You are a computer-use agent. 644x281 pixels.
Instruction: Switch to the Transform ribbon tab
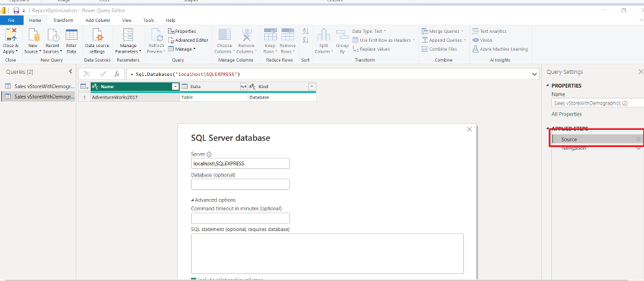63,21
